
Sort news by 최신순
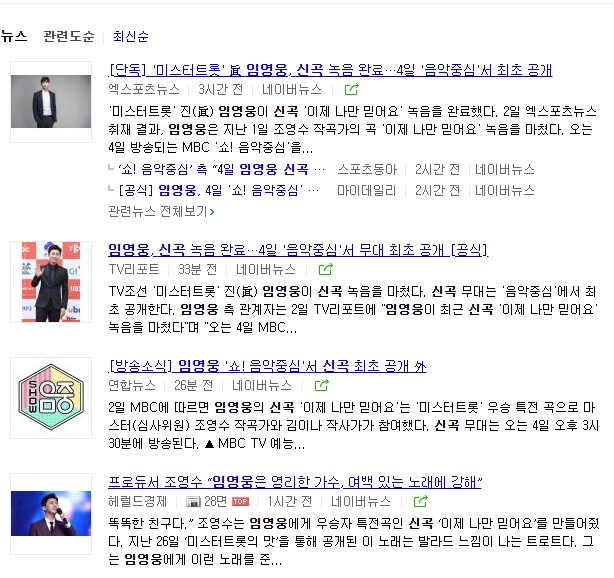pyautogui.click(x=131, y=36)
